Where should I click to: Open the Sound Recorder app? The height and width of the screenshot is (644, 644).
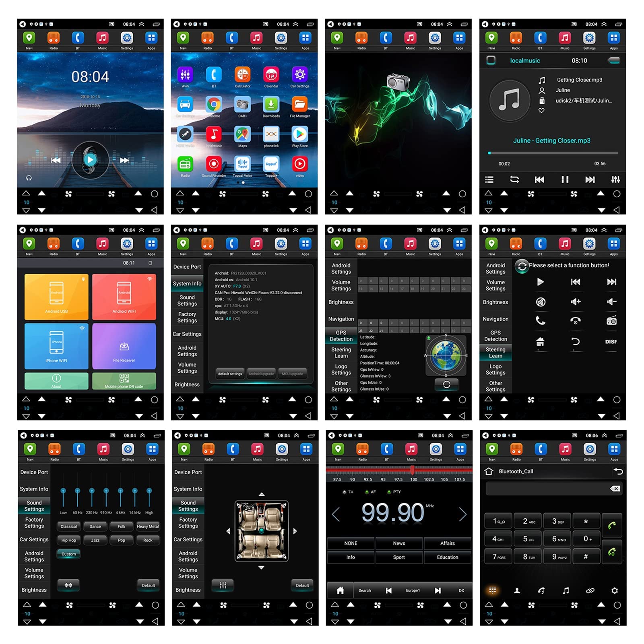214,164
